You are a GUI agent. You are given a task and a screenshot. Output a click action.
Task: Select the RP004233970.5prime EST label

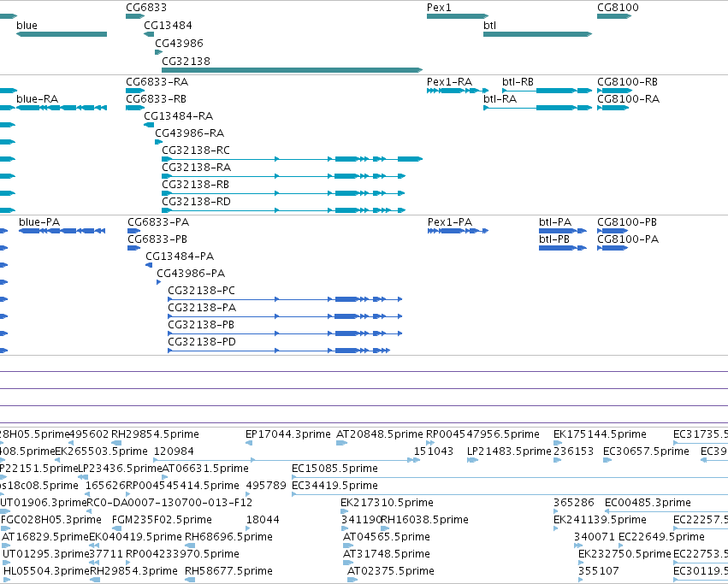tap(182, 554)
